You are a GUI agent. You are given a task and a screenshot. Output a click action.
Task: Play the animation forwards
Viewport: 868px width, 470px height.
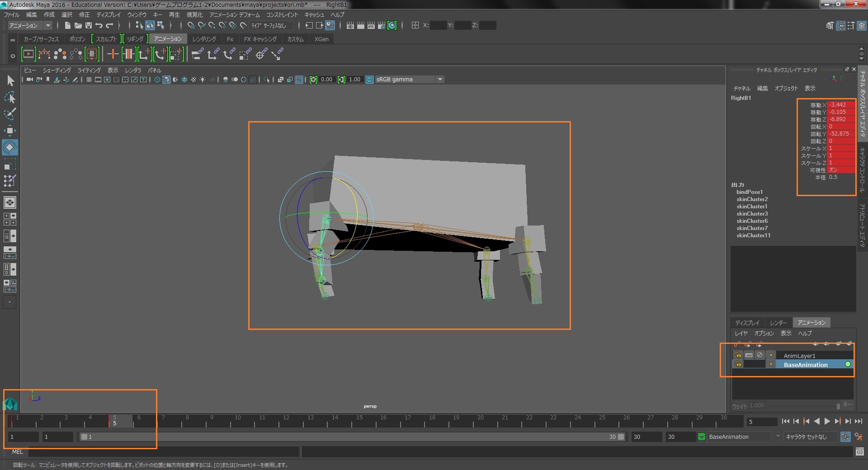point(827,421)
